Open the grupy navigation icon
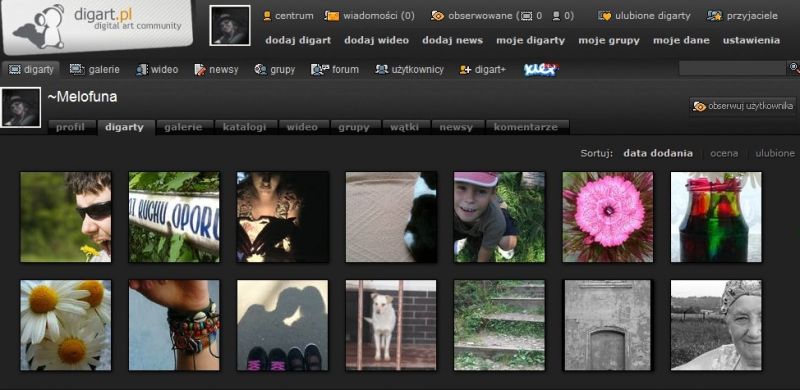Viewport: 800px width, 390px height. click(x=260, y=69)
